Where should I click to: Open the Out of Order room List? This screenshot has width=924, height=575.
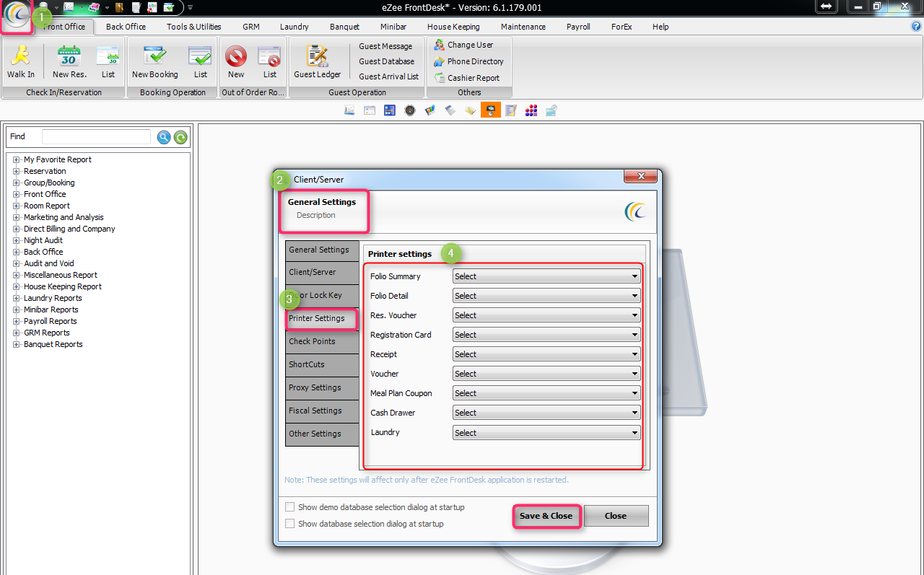pos(269,61)
